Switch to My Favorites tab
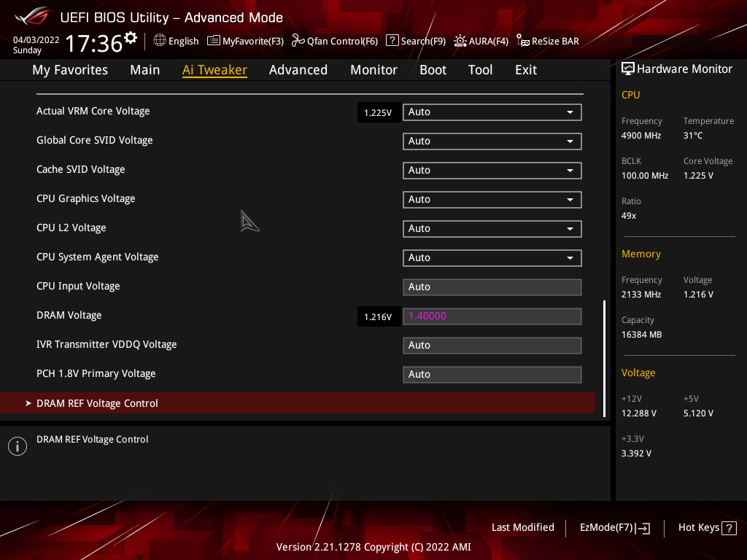The width and height of the screenshot is (747, 560). click(70, 70)
